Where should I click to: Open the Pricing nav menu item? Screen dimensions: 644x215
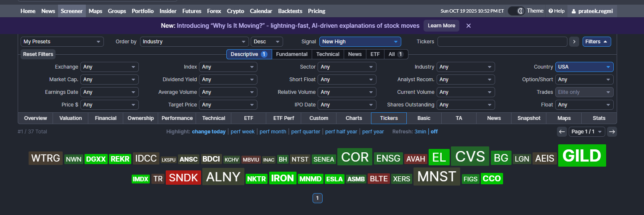point(316,11)
